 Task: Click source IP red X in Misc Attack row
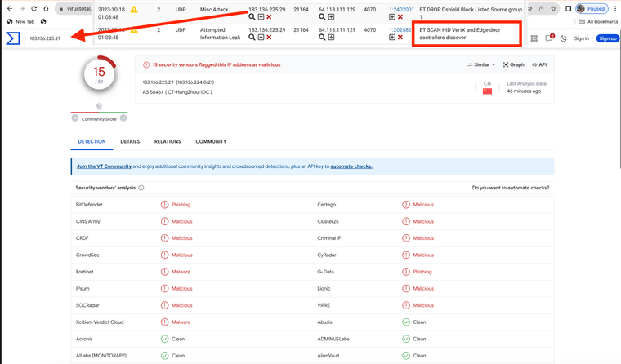click(269, 16)
